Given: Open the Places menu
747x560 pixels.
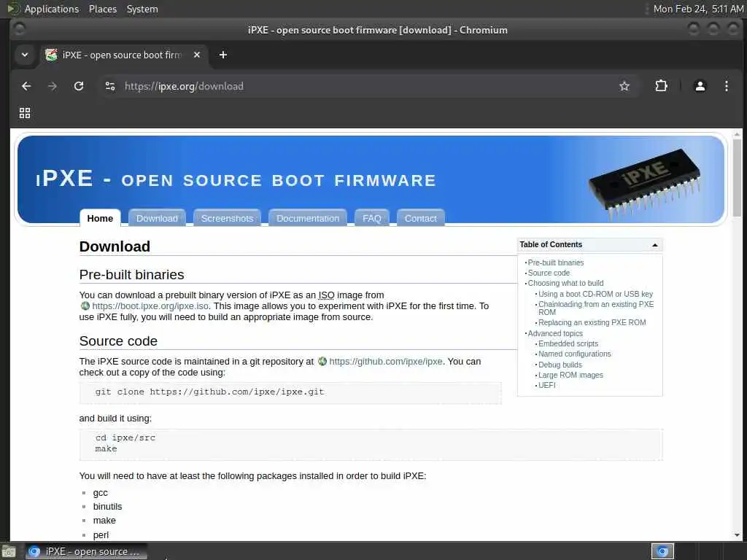Looking at the screenshot, I should pyautogui.click(x=103, y=9).
